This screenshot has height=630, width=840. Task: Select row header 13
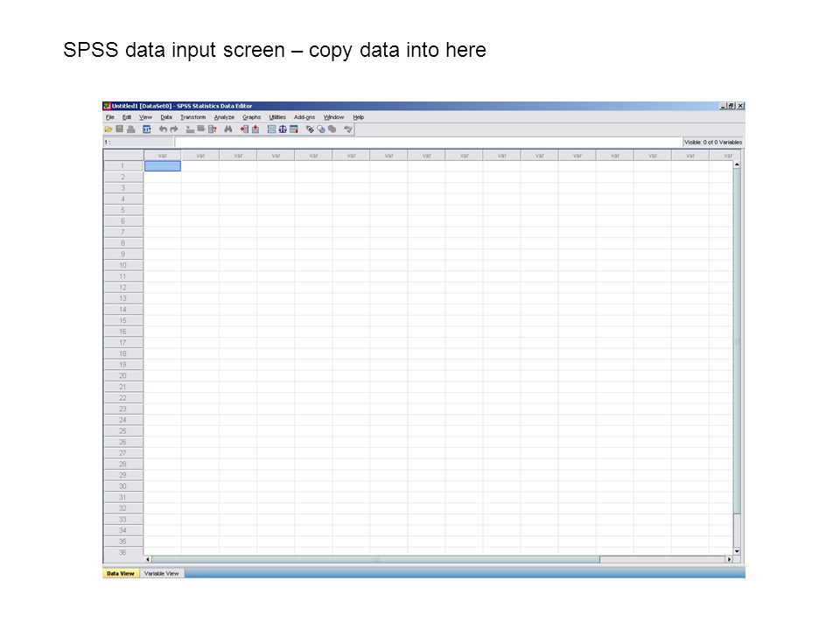coord(122,298)
